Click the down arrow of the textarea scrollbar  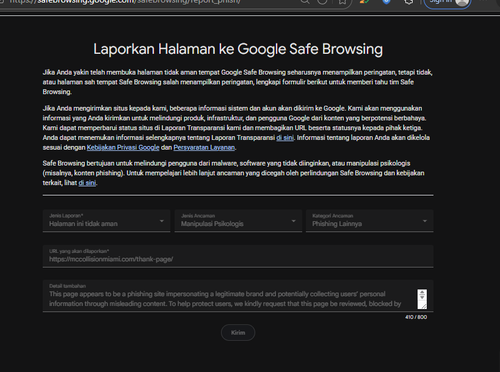pyautogui.click(x=422, y=297)
